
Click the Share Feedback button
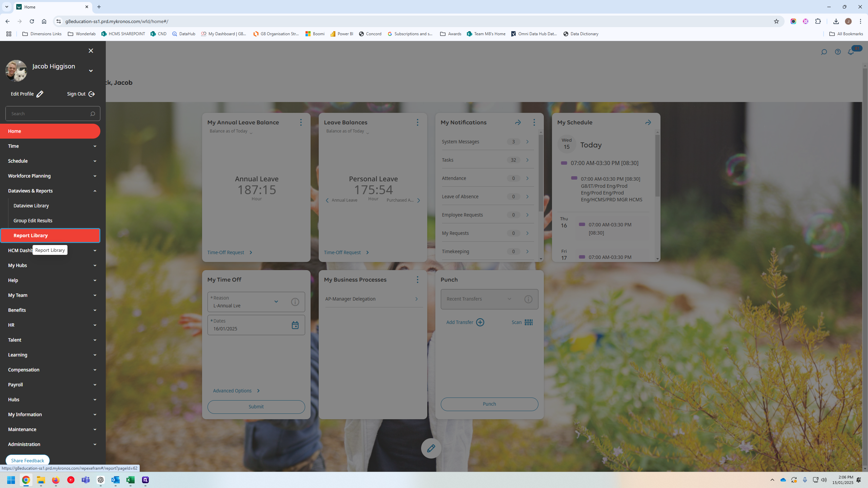point(27,461)
